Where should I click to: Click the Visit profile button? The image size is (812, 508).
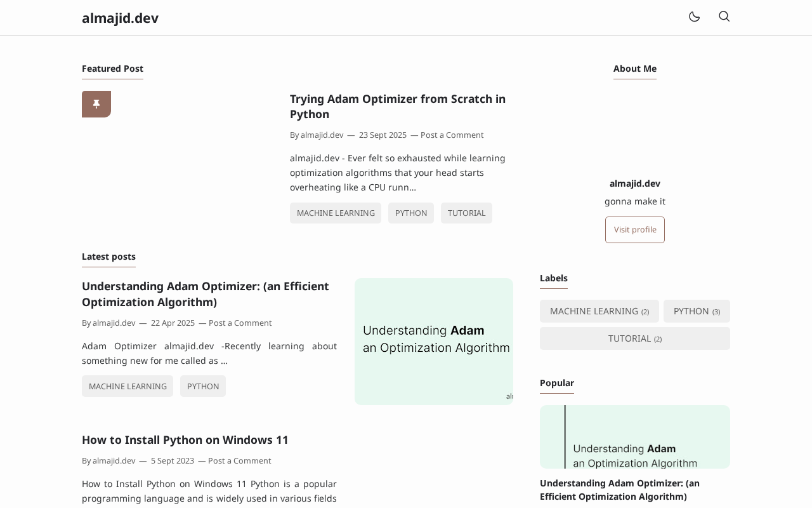click(635, 230)
